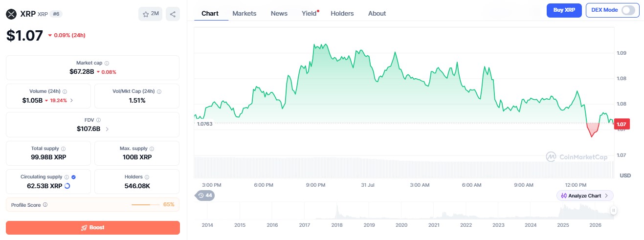Click the verified badge beside Circulating supply

tap(73, 177)
